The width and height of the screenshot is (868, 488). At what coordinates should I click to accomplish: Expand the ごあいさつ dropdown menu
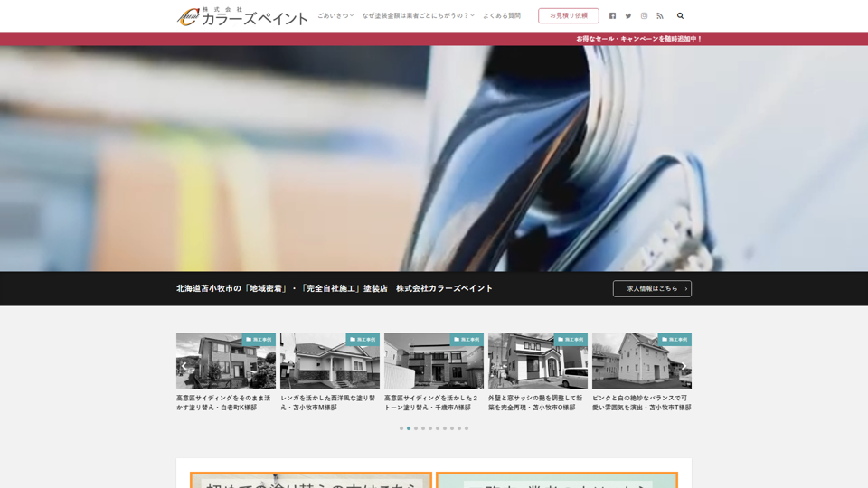coord(335,15)
